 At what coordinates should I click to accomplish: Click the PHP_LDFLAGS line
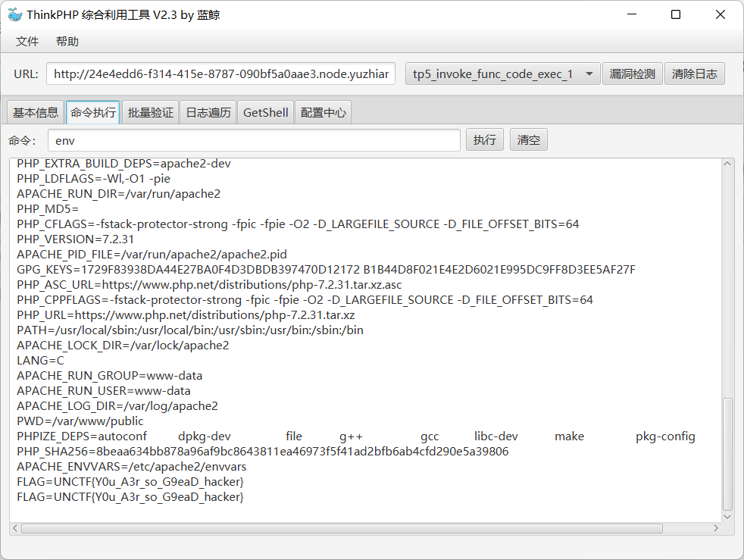[93, 178]
